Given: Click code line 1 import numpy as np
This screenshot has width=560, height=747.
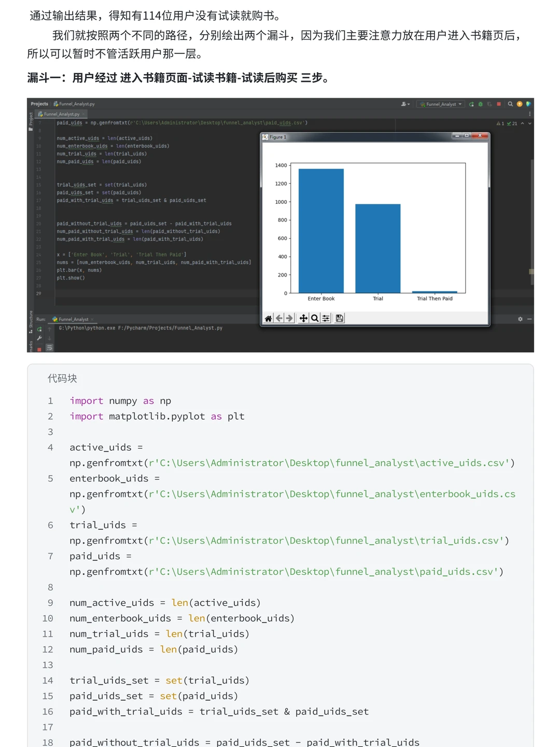Looking at the screenshot, I should (120, 401).
